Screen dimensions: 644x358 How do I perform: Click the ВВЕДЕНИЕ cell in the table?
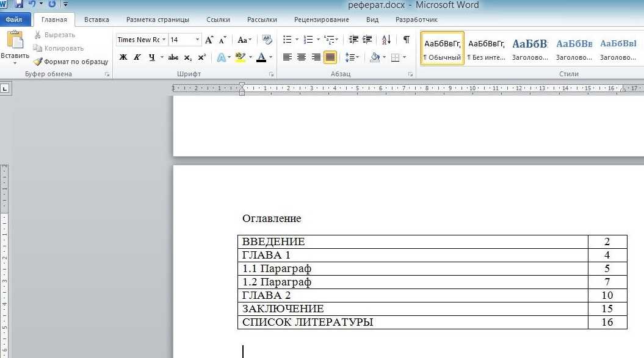(x=273, y=242)
